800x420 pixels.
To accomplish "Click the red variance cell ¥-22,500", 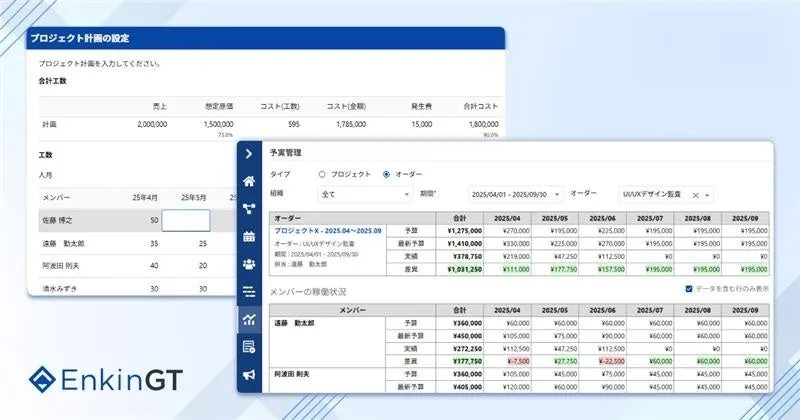I will (612, 361).
